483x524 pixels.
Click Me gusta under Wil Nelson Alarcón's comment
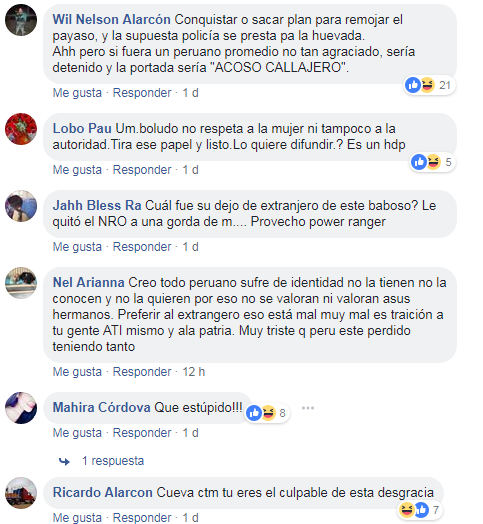click(x=77, y=93)
